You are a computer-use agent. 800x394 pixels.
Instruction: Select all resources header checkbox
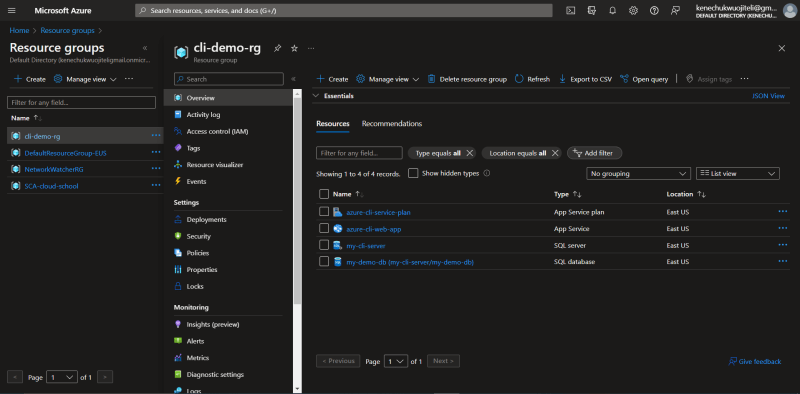click(x=323, y=194)
